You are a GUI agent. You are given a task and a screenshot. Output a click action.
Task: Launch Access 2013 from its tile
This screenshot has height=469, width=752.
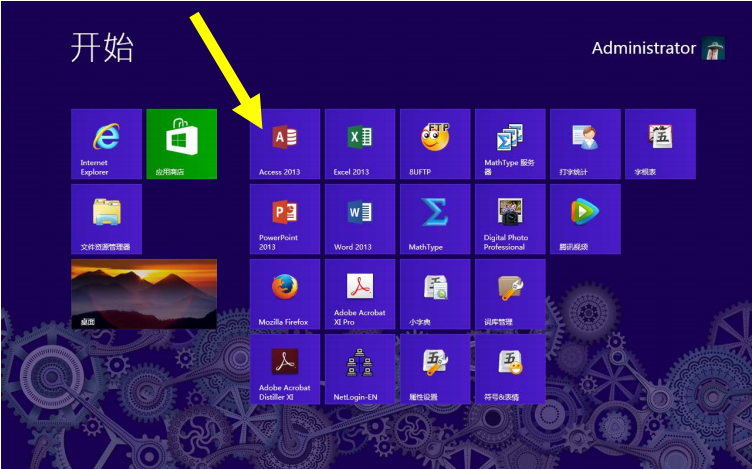(x=285, y=144)
